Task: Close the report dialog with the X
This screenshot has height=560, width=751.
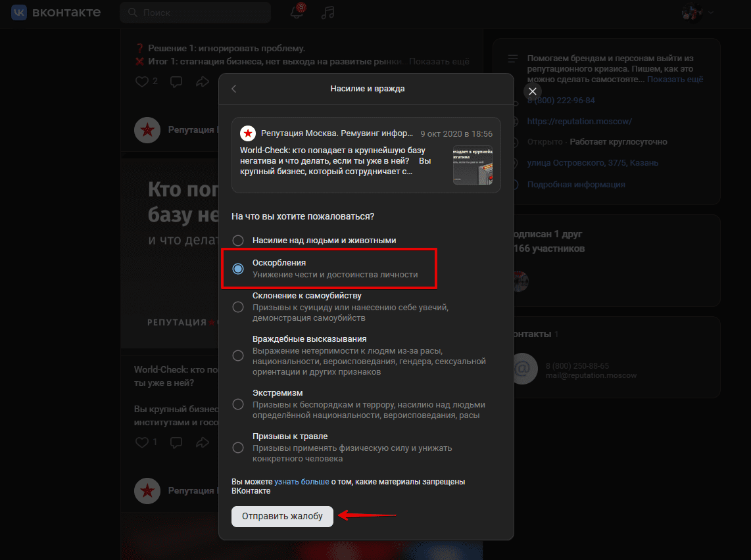Action: (533, 91)
